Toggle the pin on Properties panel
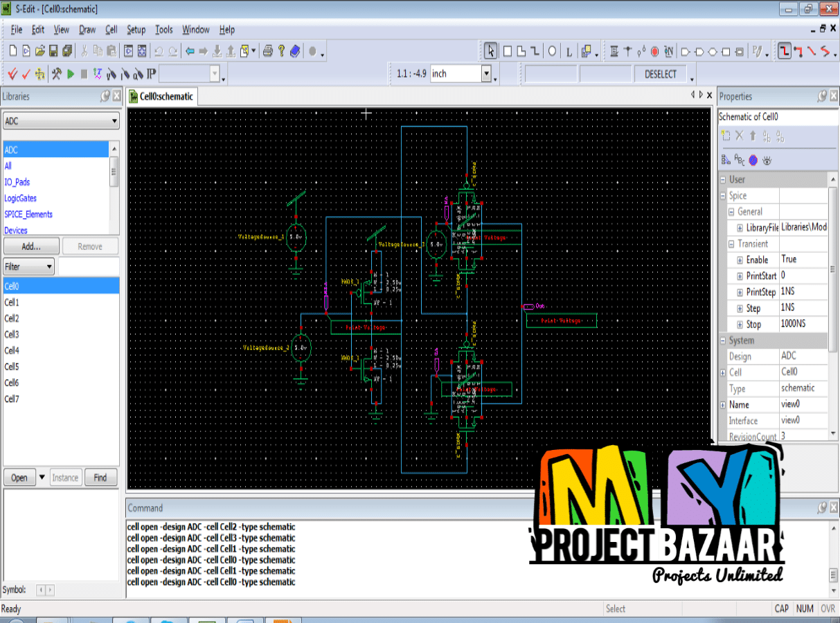This screenshot has width=840, height=623. pos(821,96)
